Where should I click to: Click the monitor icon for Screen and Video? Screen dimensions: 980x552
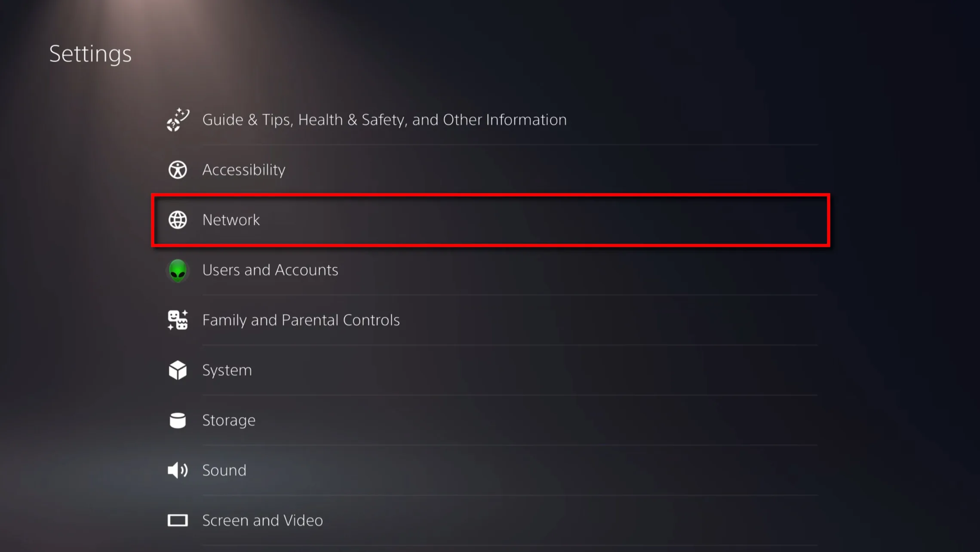pos(177,520)
